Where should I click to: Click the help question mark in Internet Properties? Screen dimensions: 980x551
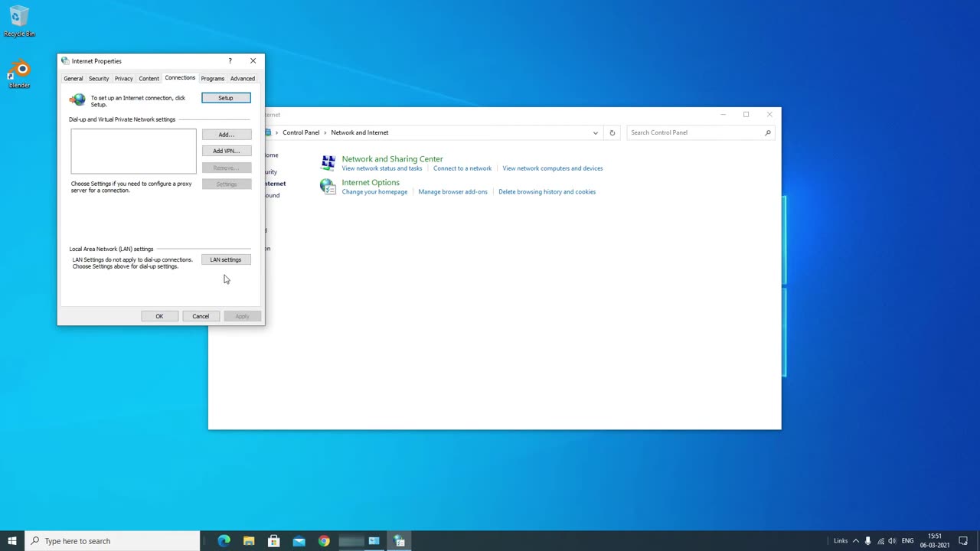point(230,61)
